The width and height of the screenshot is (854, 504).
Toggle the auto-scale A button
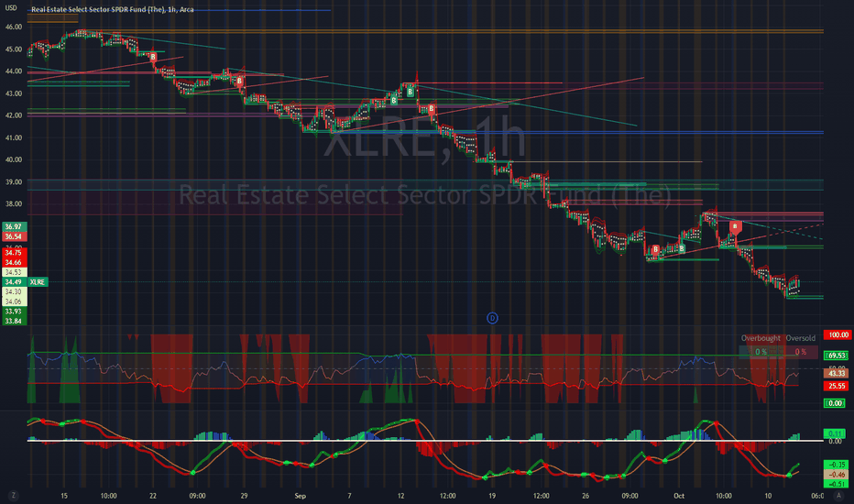[x=838, y=495]
